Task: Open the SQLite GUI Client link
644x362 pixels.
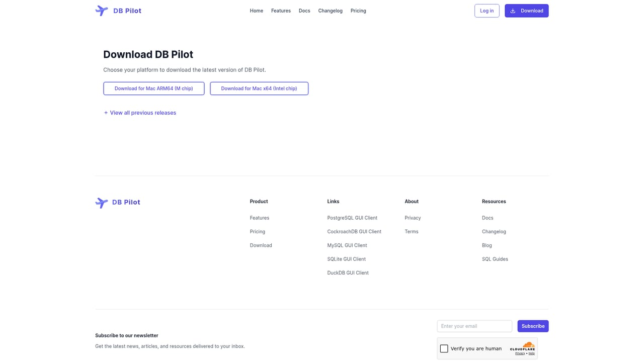Action: click(347, 259)
